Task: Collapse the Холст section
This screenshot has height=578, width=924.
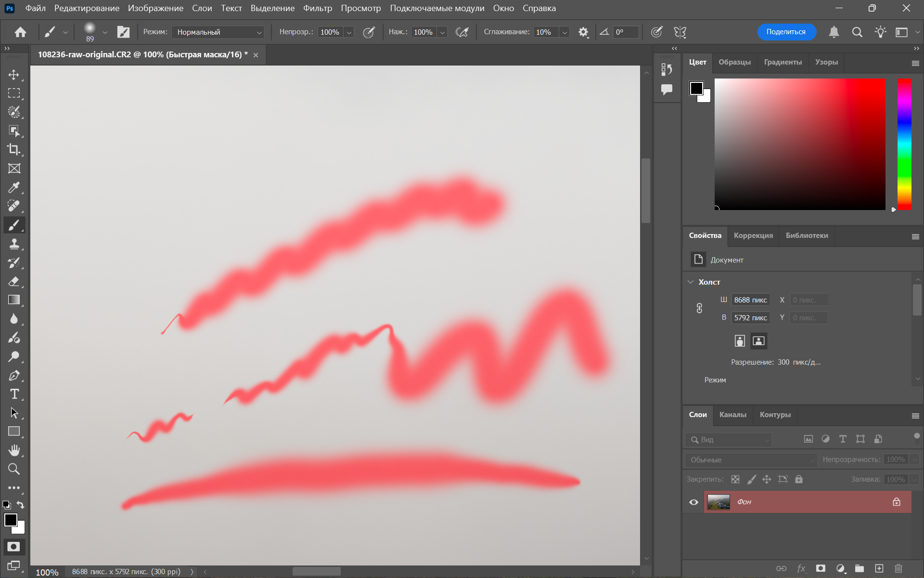Action: pyautogui.click(x=691, y=282)
